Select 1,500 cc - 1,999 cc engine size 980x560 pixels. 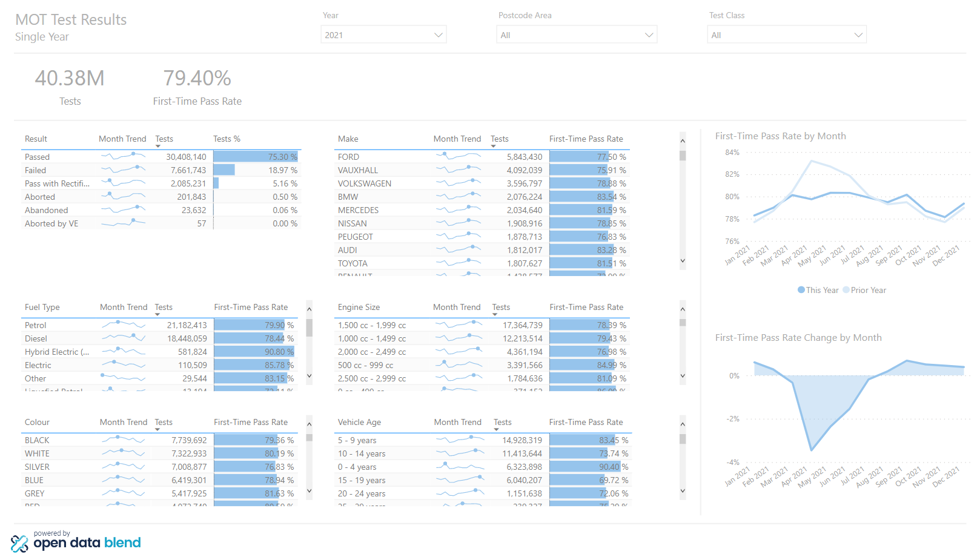[x=482, y=325]
